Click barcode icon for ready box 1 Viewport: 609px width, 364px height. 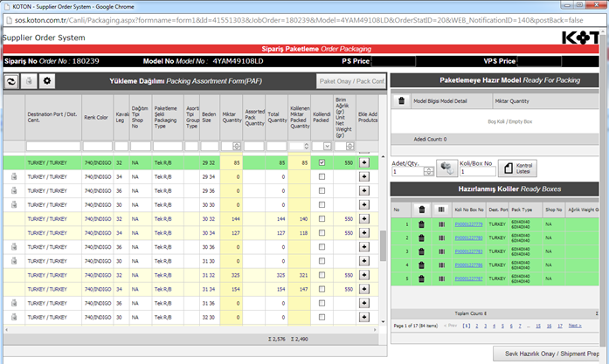(441, 224)
